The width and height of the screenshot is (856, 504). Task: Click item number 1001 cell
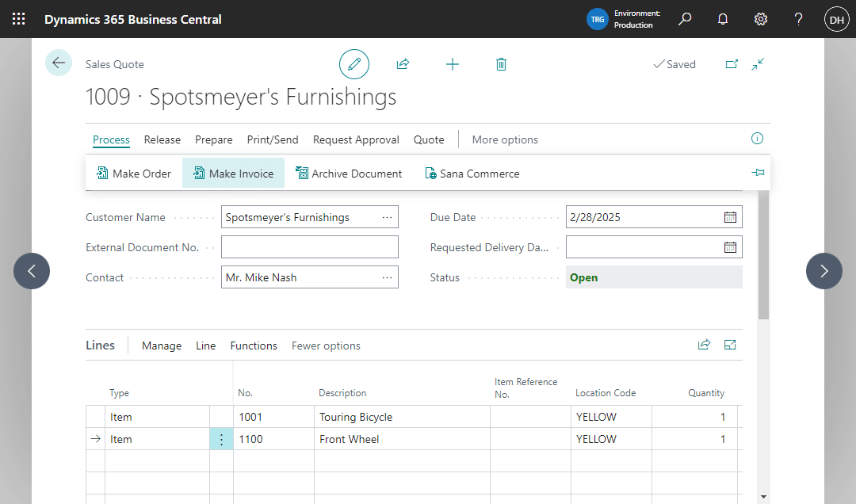click(273, 417)
